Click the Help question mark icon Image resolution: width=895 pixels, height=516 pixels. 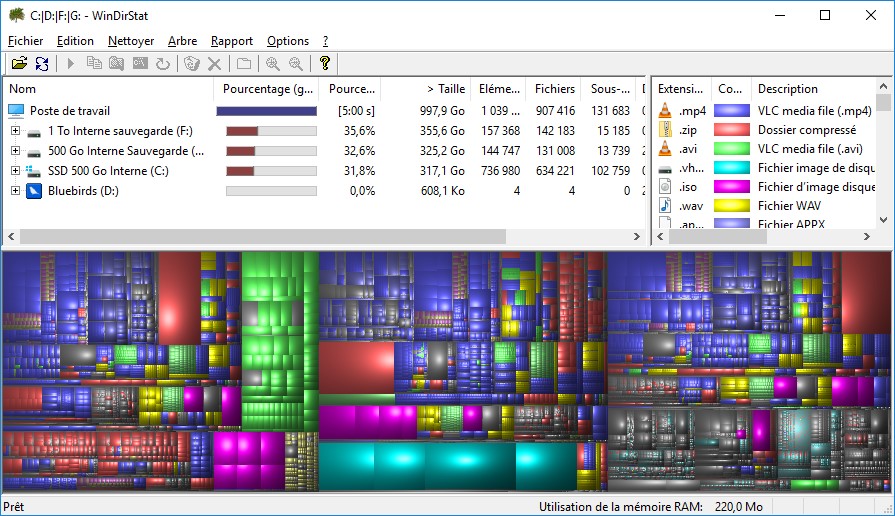[324, 64]
